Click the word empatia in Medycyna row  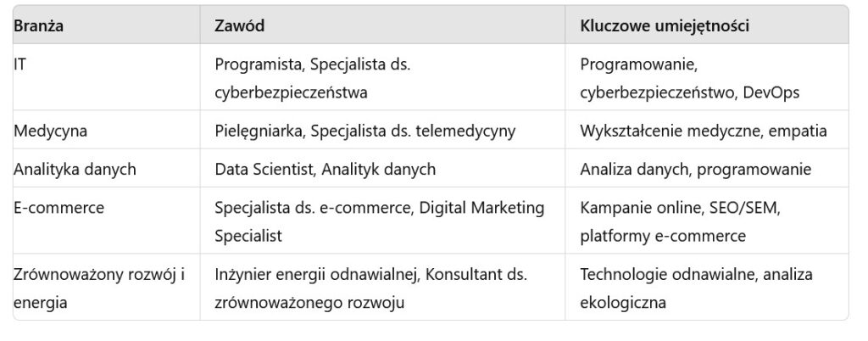(799, 131)
